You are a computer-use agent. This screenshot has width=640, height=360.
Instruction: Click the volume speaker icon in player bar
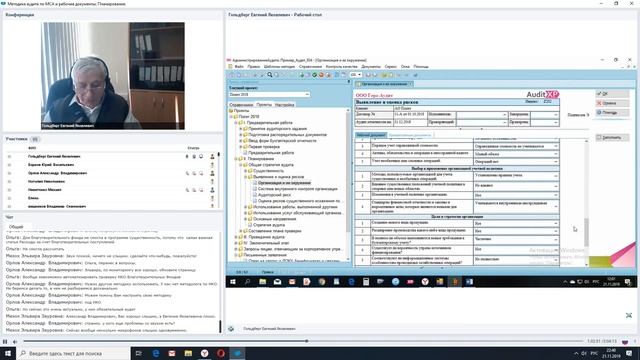tap(15, 341)
